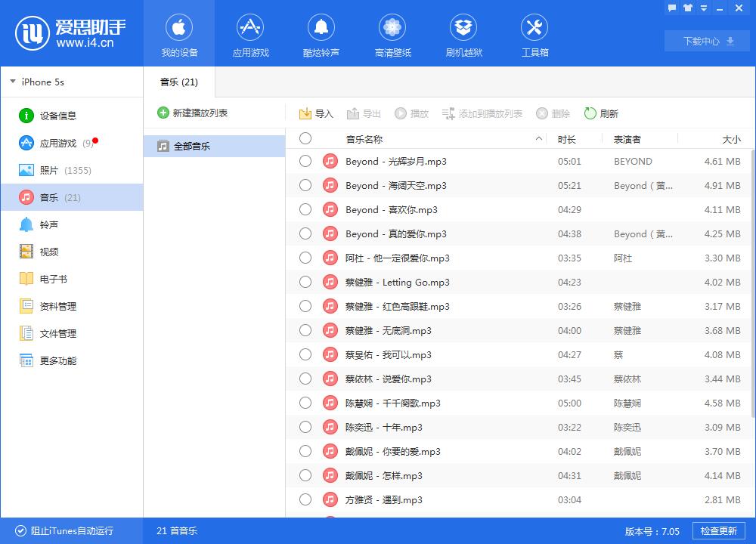Check for updates with 检查更新
This screenshot has height=544, width=756.
[719, 531]
